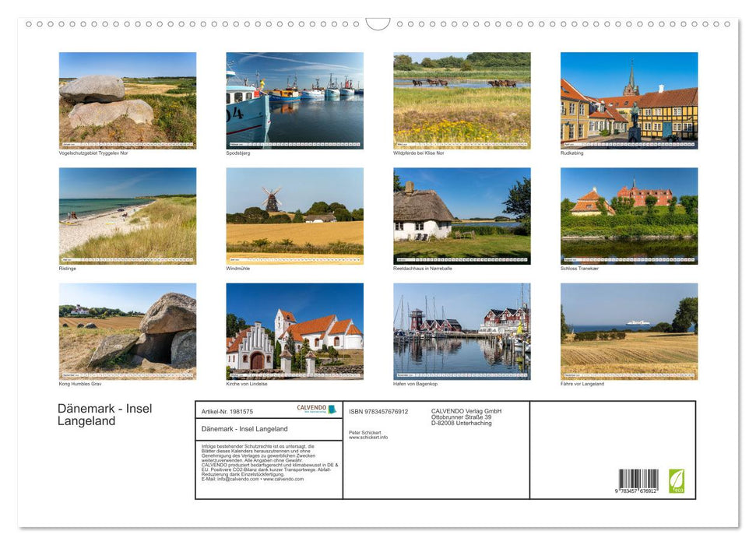The image size is (756, 545).
Task: Open the Windmühle photo
Action: [x=294, y=213]
